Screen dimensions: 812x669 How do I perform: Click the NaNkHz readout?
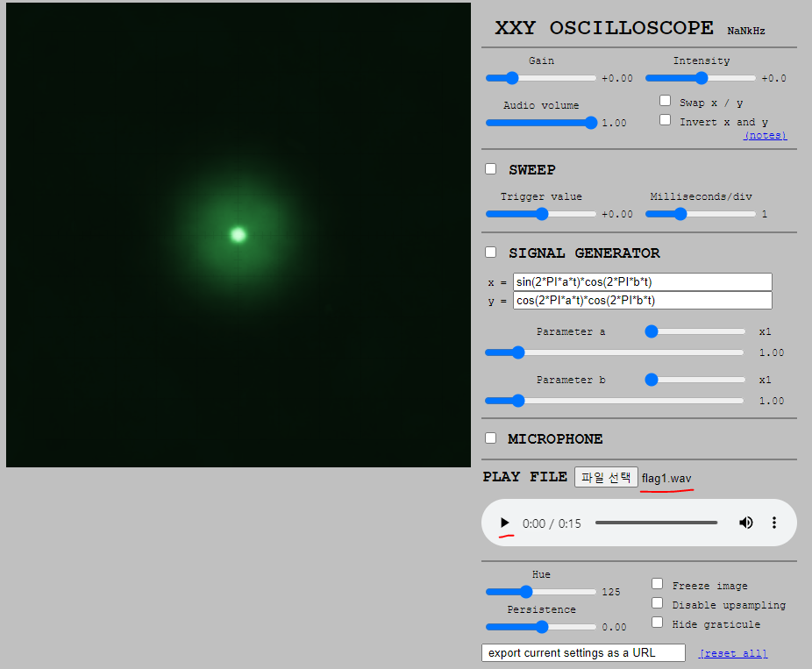(x=745, y=31)
